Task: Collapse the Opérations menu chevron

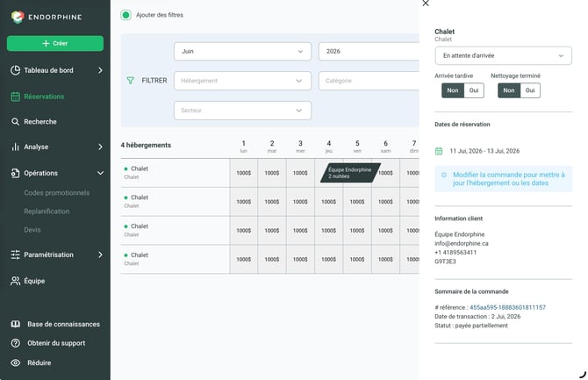Action: coord(101,173)
